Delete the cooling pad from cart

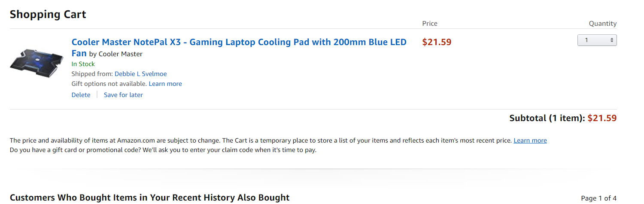81,95
